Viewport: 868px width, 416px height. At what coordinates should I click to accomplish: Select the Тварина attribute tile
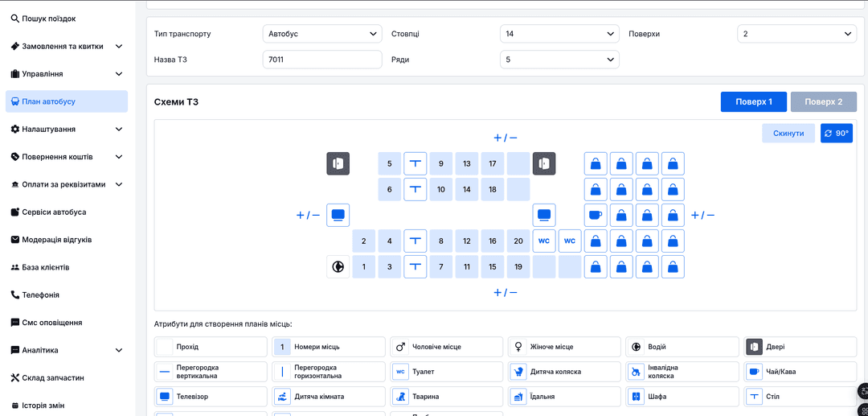click(x=448, y=397)
